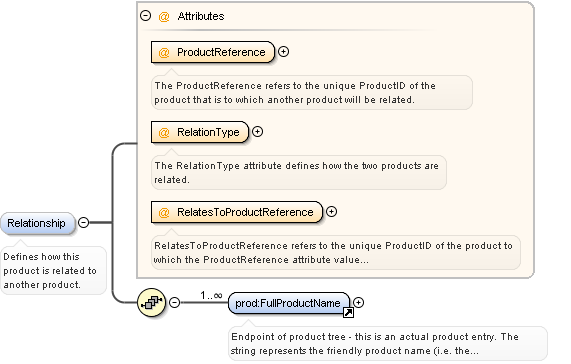Collapse the Relationship element minus button
Viewport: 571px width, 364px height.
tap(84, 222)
